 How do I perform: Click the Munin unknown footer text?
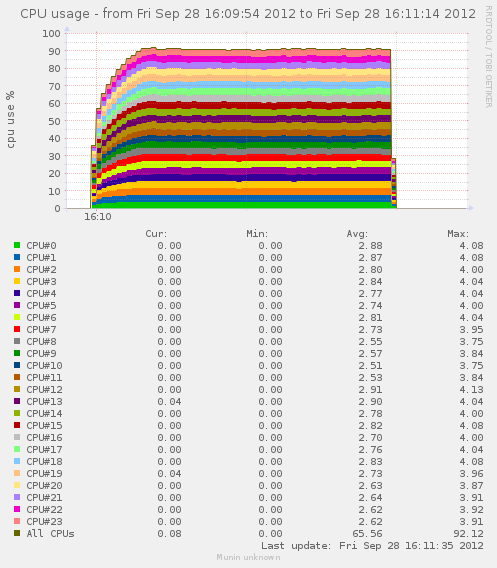tap(248, 557)
